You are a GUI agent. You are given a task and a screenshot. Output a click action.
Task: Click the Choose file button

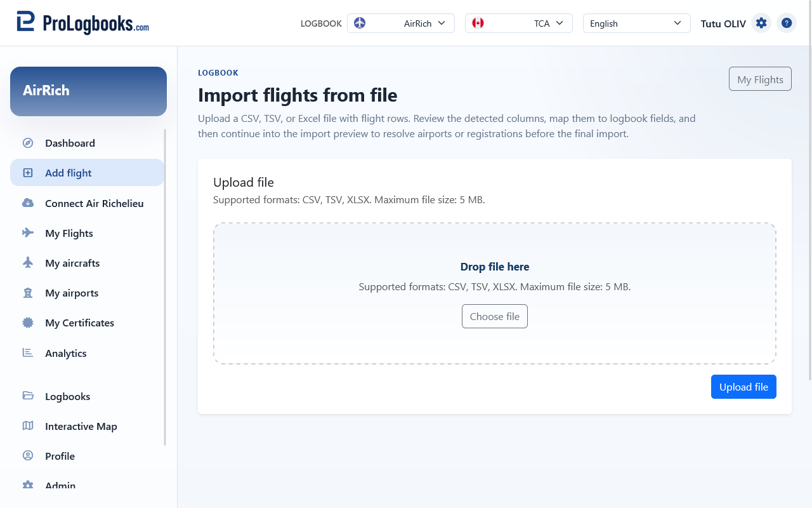(x=495, y=316)
